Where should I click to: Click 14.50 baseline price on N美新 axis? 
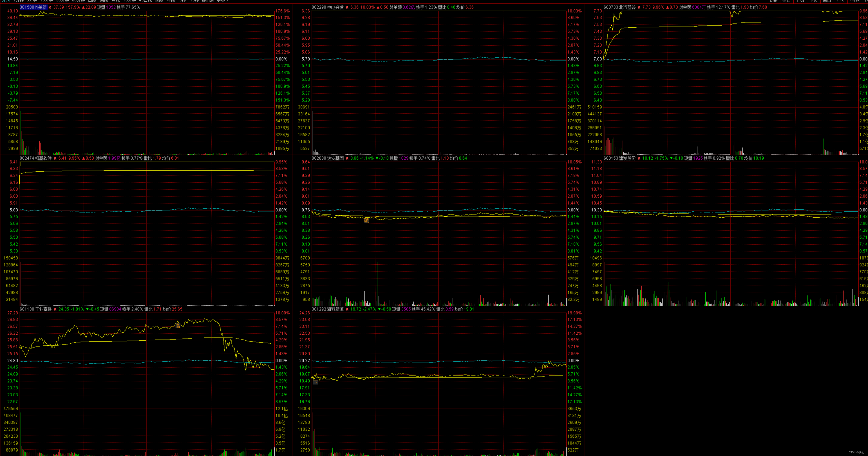pyautogui.click(x=13, y=59)
